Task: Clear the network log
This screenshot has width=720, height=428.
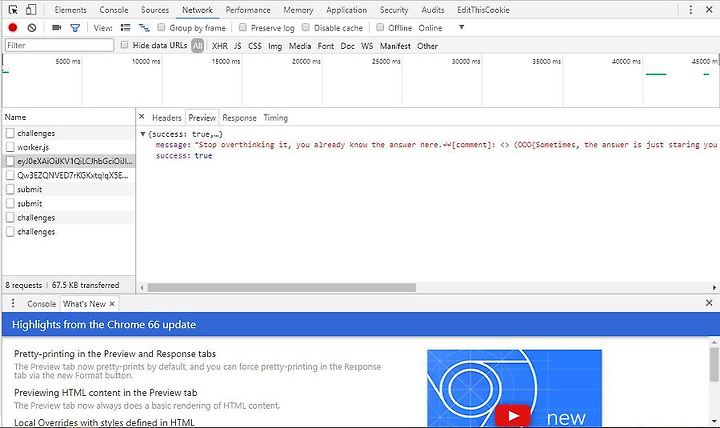Action: tap(32, 28)
